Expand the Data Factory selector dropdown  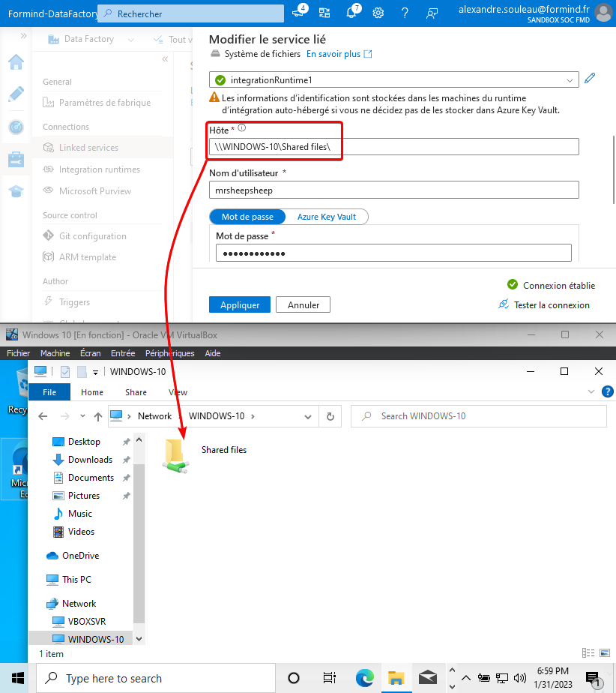130,40
